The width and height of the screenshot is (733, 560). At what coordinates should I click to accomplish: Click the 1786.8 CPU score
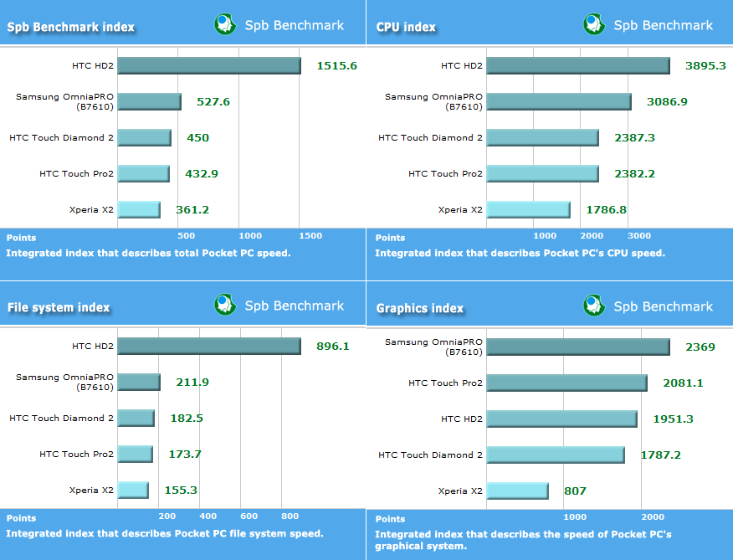607,210
